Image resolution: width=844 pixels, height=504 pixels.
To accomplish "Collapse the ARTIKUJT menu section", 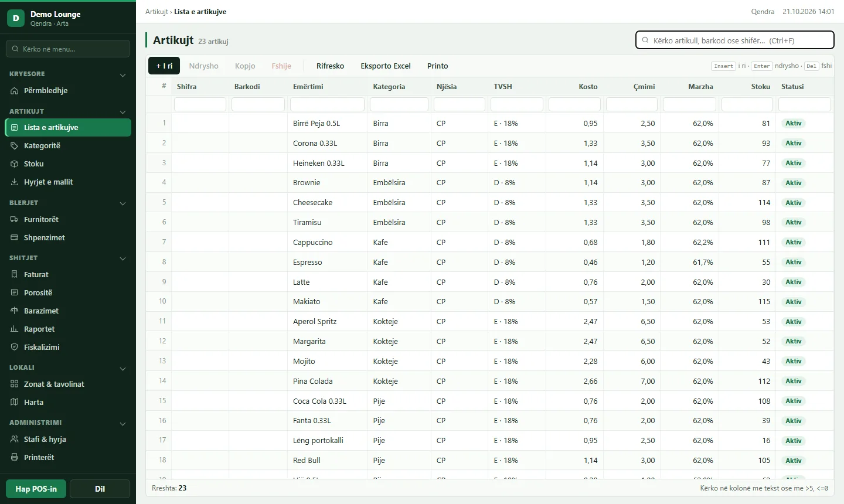I will 123,112.
